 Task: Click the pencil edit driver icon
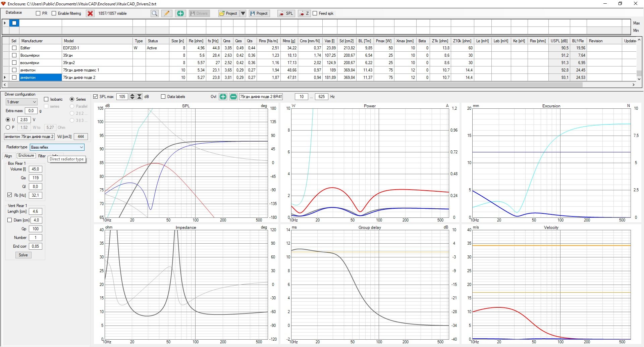click(x=167, y=13)
